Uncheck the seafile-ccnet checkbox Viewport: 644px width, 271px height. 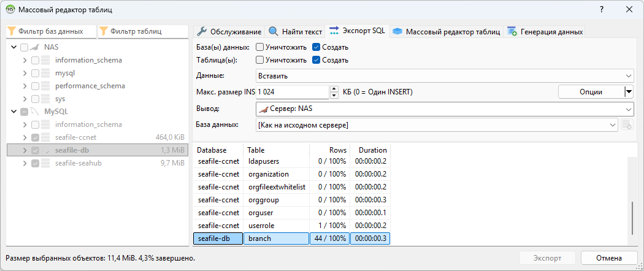(35, 137)
